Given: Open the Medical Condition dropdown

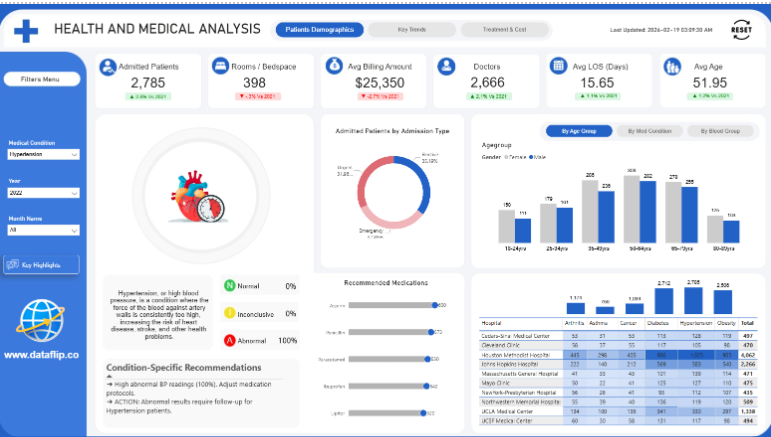Looking at the screenshot, I should (43, 155).
